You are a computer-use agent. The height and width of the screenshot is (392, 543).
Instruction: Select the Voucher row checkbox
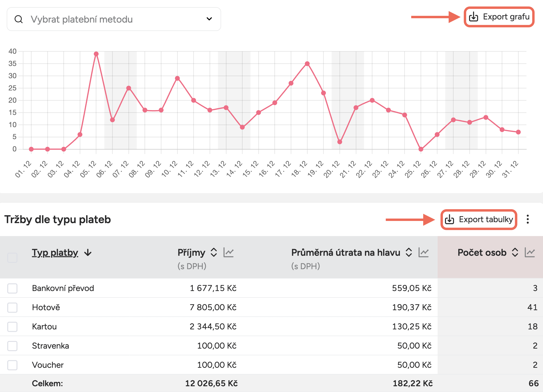12,365
